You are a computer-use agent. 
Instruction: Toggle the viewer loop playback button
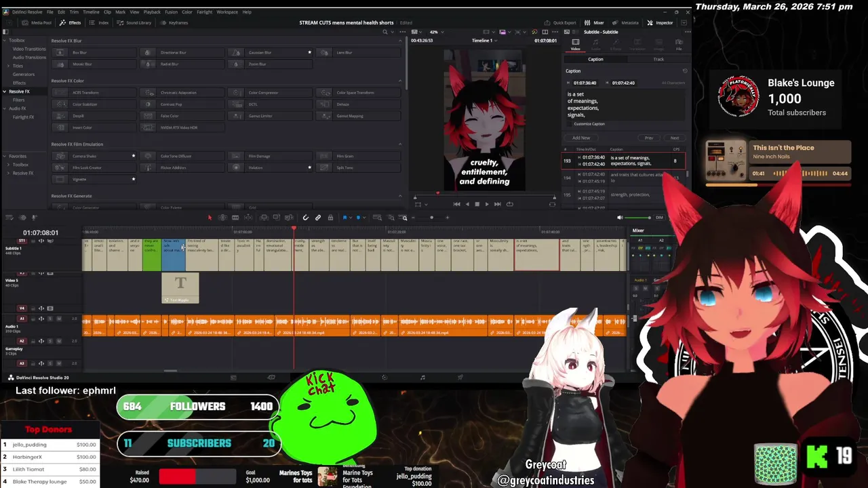(x=510, y=204)
